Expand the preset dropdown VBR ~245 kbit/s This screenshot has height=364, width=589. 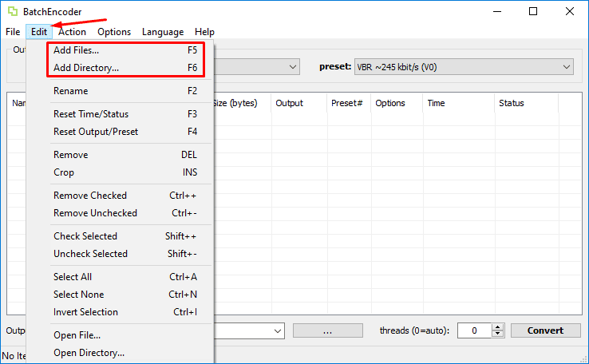pos(464,67)
